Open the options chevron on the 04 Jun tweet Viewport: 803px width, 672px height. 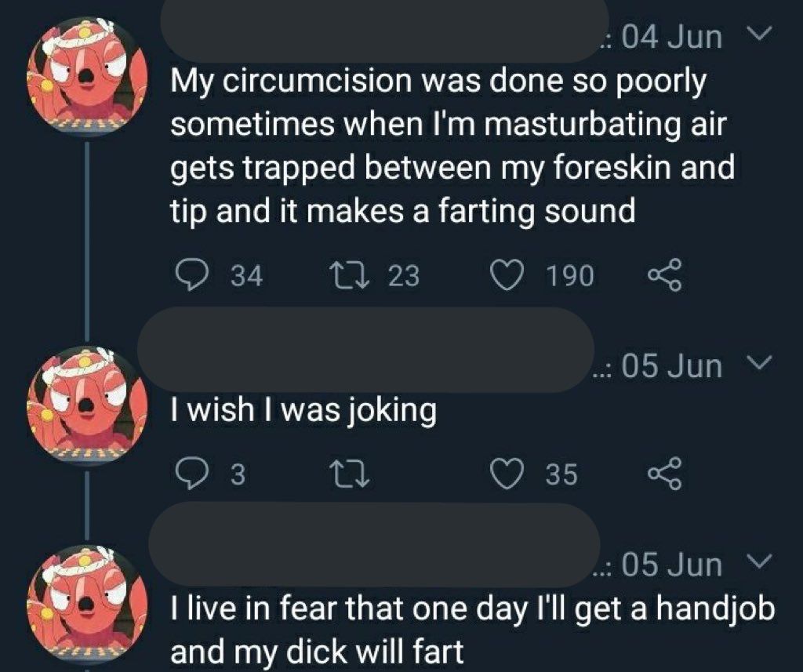[760, 36]
